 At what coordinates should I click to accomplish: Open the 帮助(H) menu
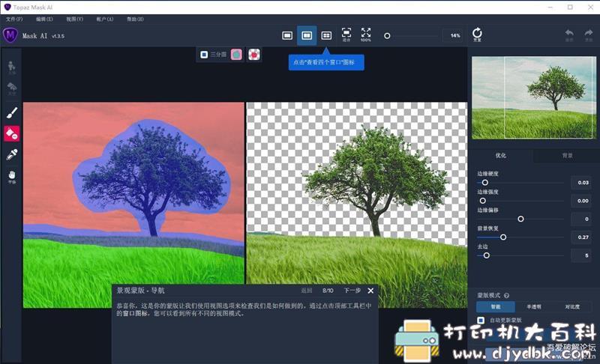(135, 19)
